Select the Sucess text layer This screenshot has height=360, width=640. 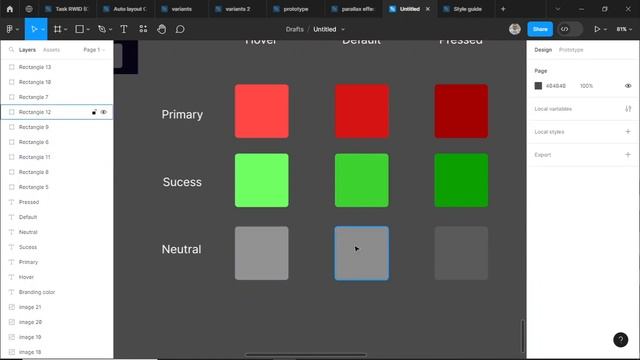click(57, 247)
